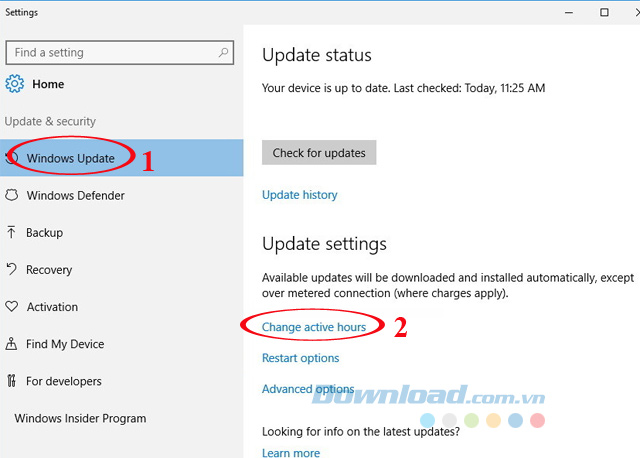Image resolution: width=640 pixels, height=458 pixels.
Task: Click the search magnifier icon
Action: pyautogui.click(x=223, y=52)
